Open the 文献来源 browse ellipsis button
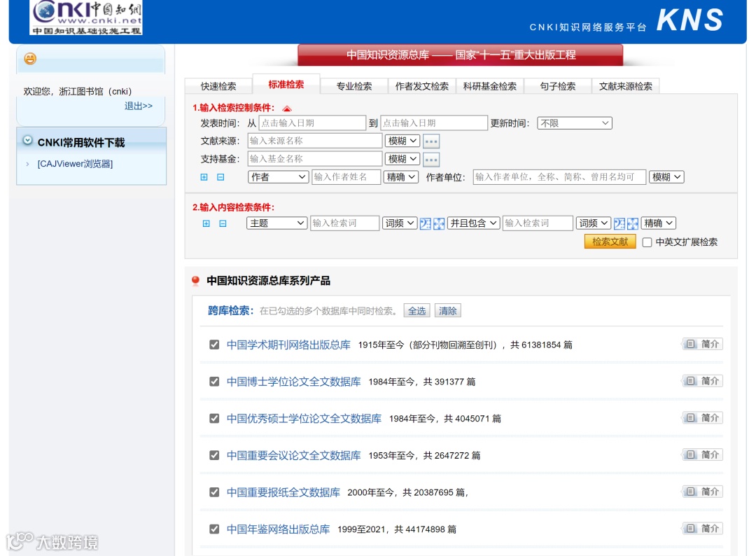The image size is (756, 556). click(431, 141)
